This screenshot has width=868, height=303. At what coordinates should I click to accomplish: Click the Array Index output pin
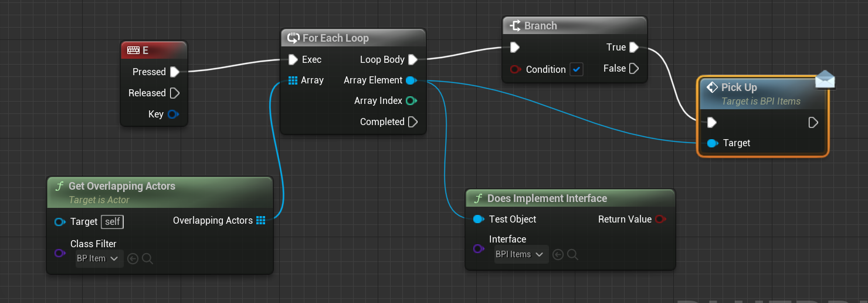tap(411, 101)
